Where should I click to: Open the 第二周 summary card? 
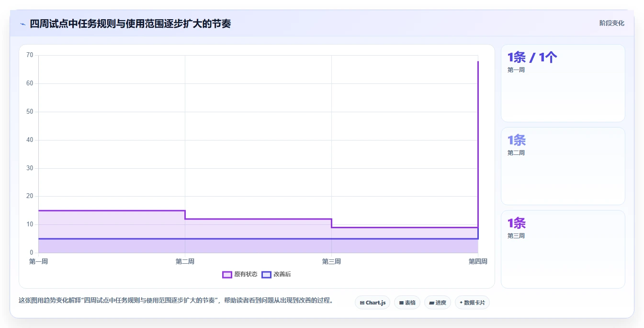[563, 166]
